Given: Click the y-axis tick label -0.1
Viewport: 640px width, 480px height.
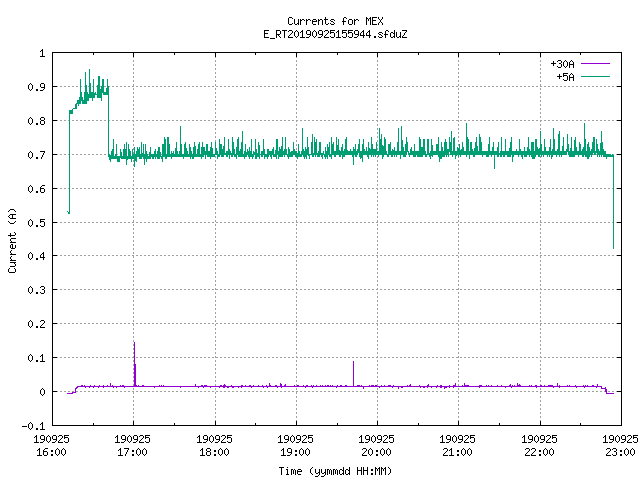Looking at the screenshot, I should click(33, 426).
